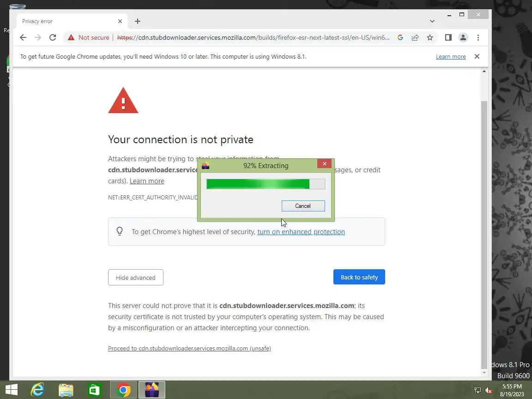Click the cdn.stubdownloader URL in address bar
This screenshot has height=399, width=532.
click(x=253, y=38)
